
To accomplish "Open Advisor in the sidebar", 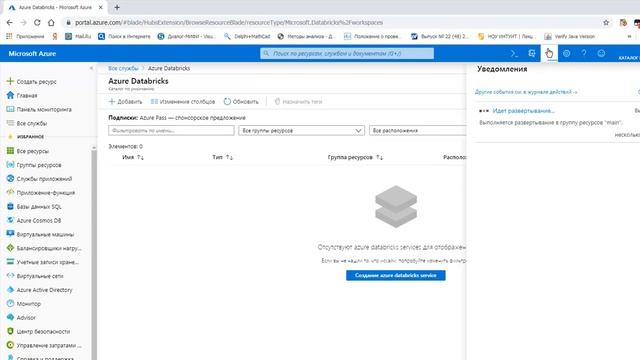I will tap(26, 318).
